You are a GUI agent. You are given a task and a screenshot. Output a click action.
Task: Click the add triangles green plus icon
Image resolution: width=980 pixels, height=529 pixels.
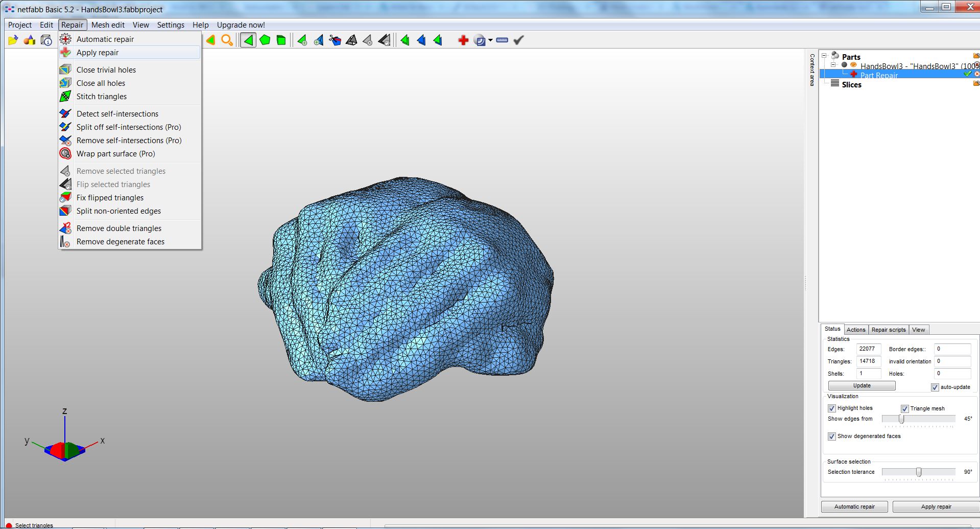[x=302, y=40]
